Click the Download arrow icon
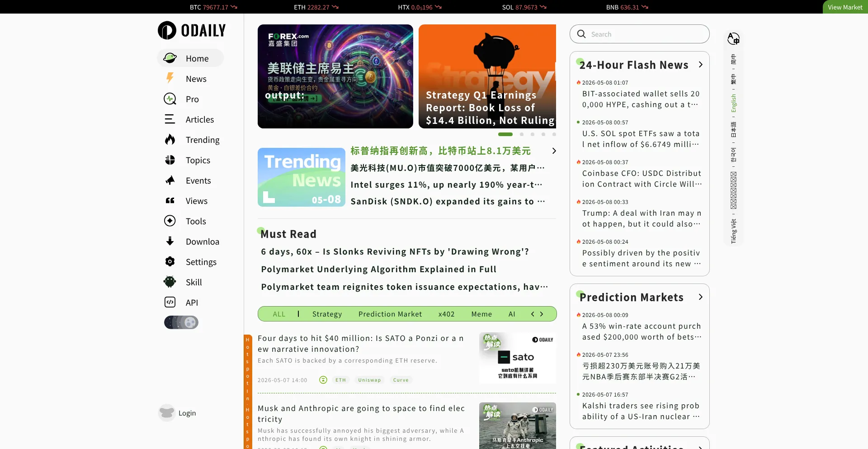 coord(170,241)
